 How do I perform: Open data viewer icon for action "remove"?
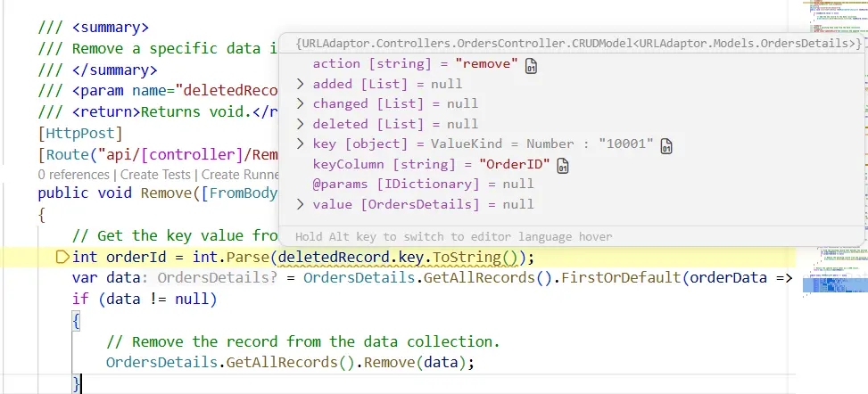click(531, 65)
